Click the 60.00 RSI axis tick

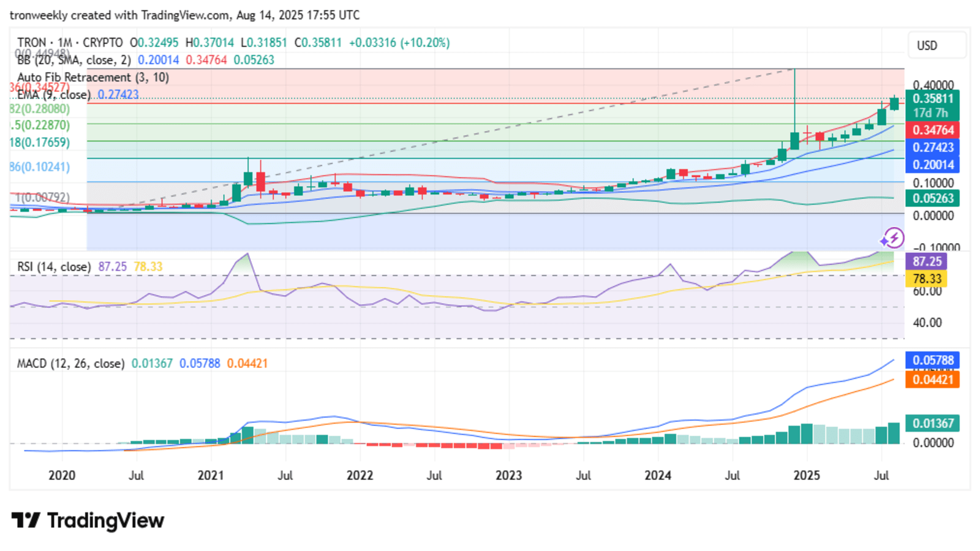927,291
